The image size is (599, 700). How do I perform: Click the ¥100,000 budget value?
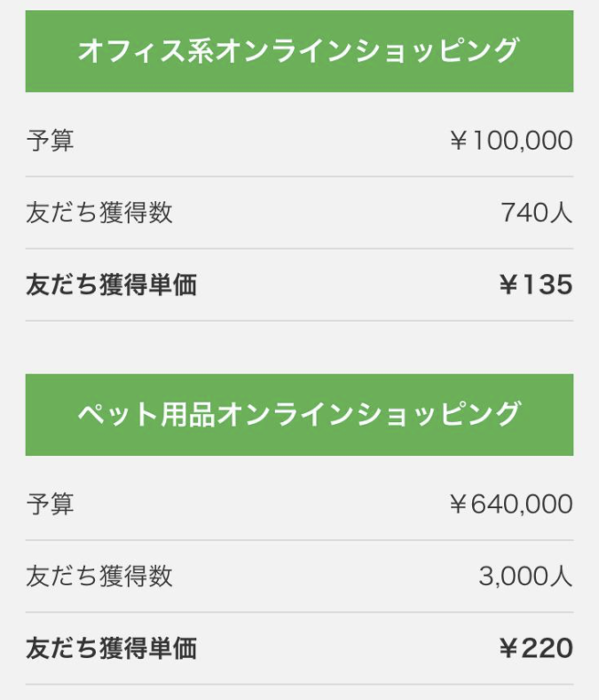pos(511,141)
